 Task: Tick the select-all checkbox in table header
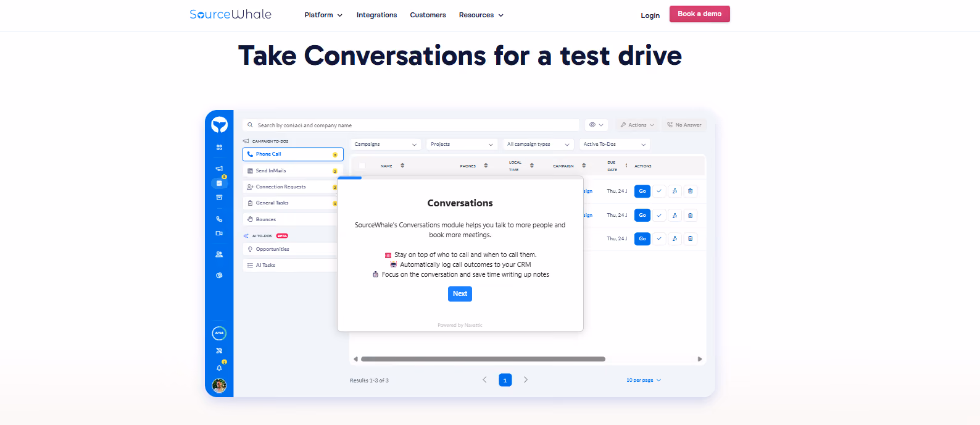(x=362, y=166)
